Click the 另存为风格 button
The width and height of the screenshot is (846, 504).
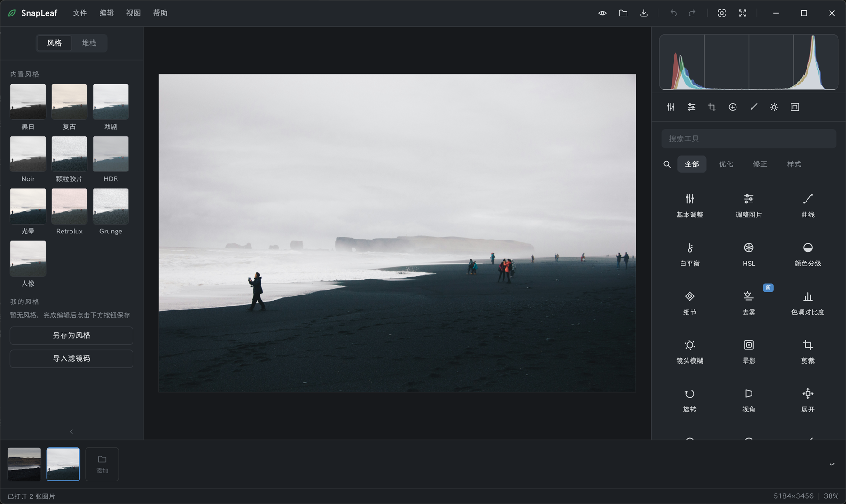tap(71, 335)
